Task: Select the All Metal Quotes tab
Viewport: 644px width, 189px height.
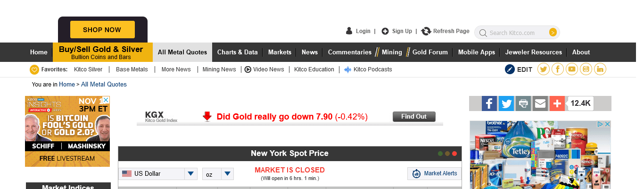Action: 182,52
